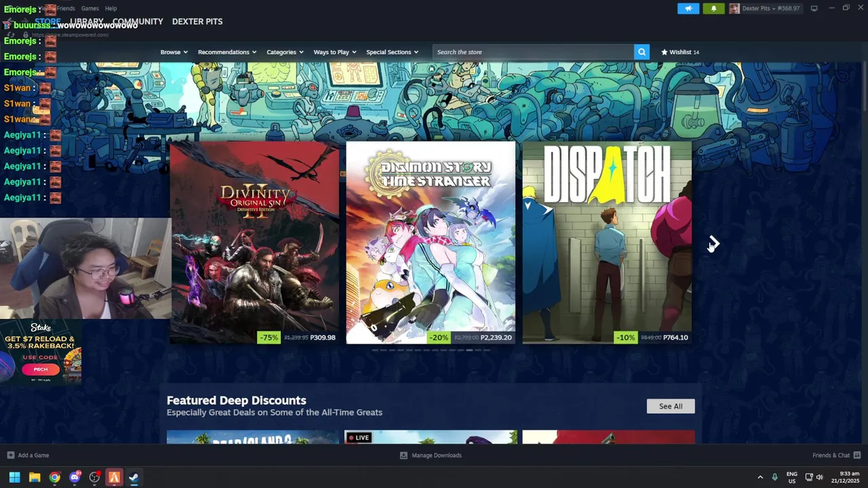Click the Steam icon in taskbar
The height and width of the screenshot is (488, 868).
tap(134, 477)
